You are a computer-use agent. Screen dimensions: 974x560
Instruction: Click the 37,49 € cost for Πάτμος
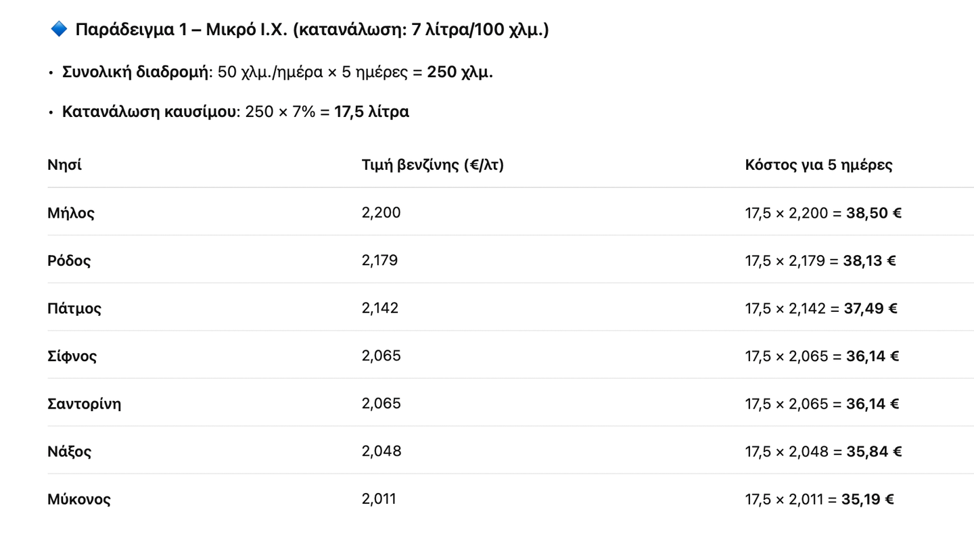[871, 309]
